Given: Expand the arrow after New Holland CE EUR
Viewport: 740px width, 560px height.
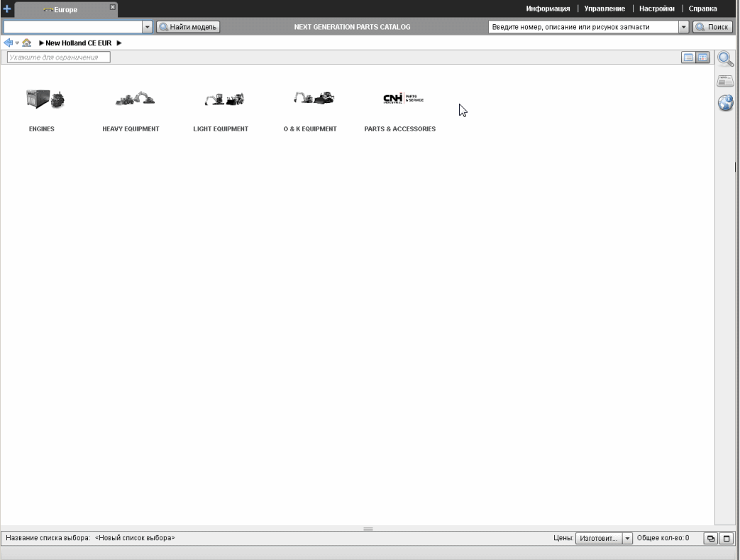Looking at the screenshot, I should [119, 43].
